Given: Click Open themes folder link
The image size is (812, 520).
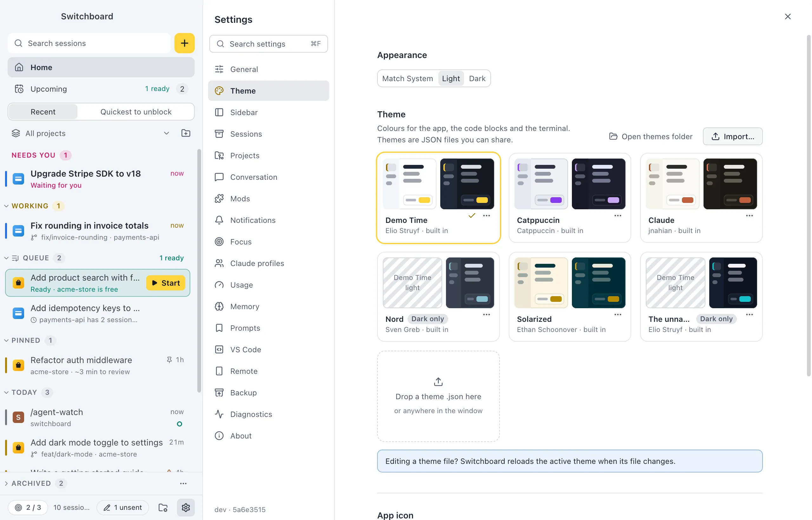Looking at the screenshot, I should pyautogui.click(x=651, y=136).
